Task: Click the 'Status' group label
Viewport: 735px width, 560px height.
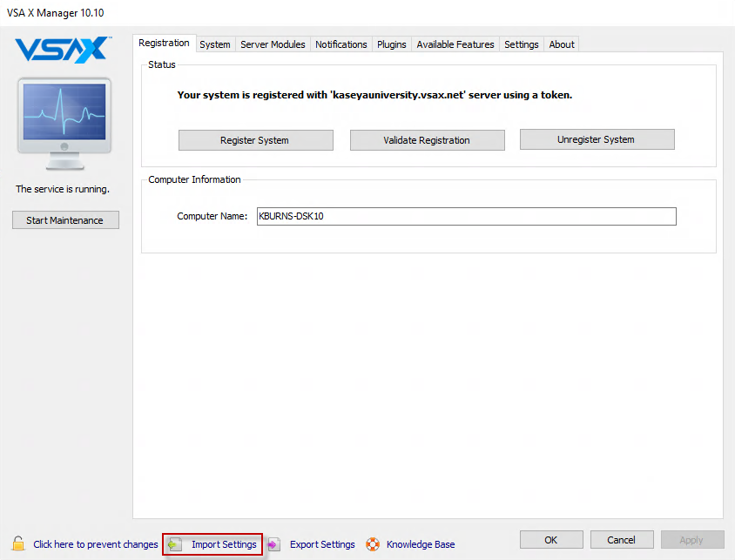Action: tap(162, 64)
